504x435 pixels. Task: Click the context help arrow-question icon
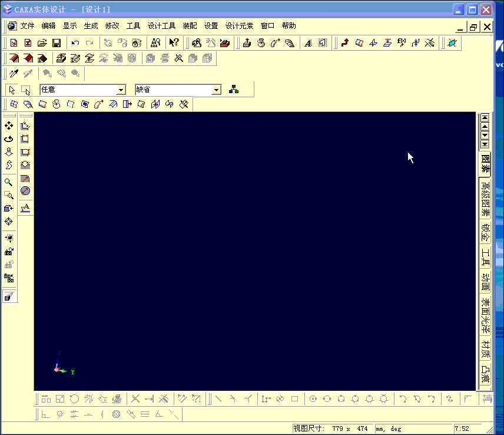[x=174, y=42]
